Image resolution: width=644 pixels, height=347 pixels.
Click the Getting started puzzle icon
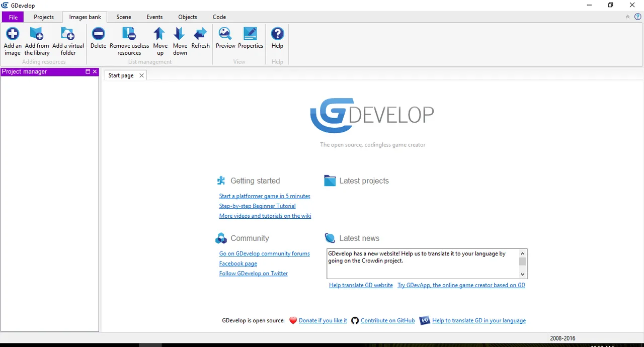pyautogui.click(x=221, y=181)
